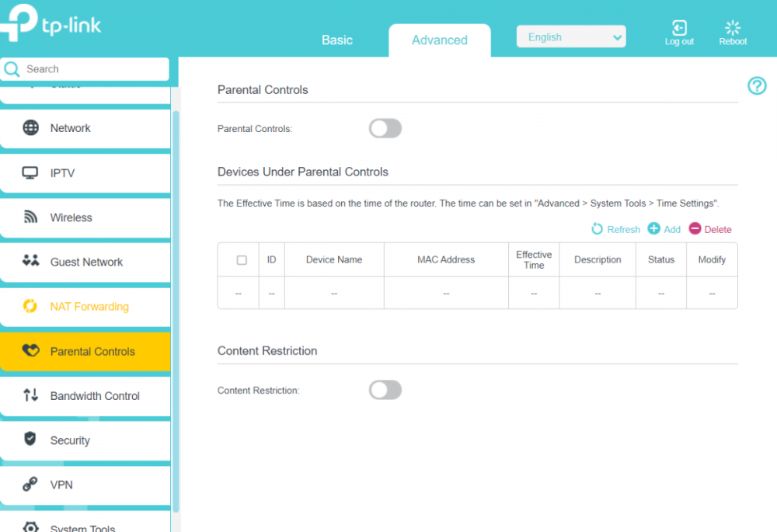Click the Security shield icon

coord(30,440)
